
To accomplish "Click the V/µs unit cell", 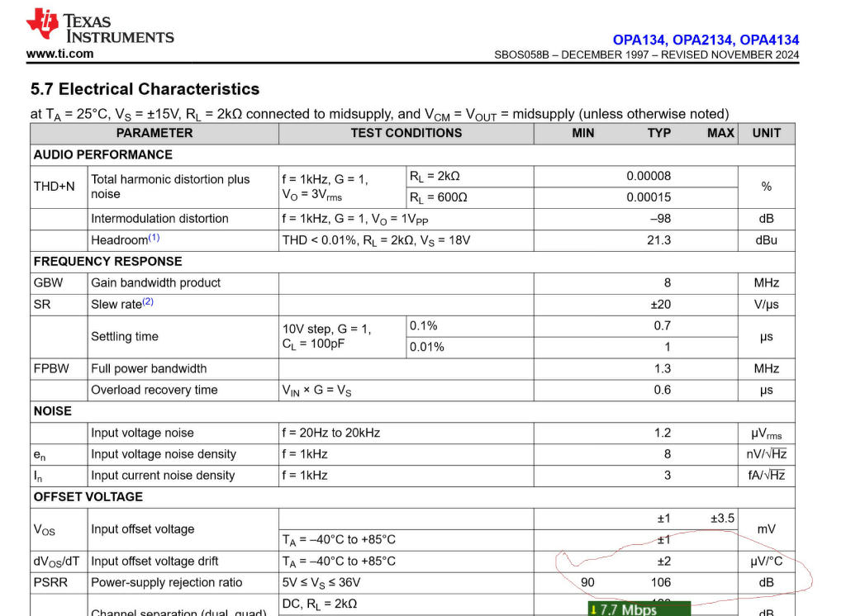I will pyautogui.click(x=767, y=305).
